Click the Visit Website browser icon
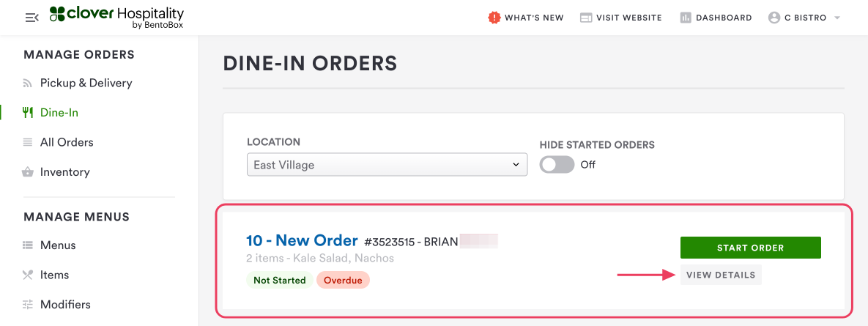Image resolution: width=868 pixels, height=326 pixels. (586, 18)
